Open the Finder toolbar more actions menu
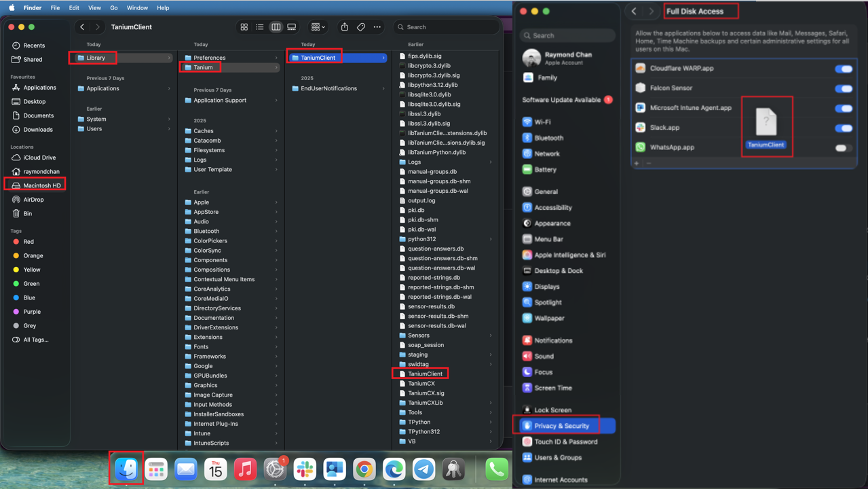The image size is (868, 489). 377,27
